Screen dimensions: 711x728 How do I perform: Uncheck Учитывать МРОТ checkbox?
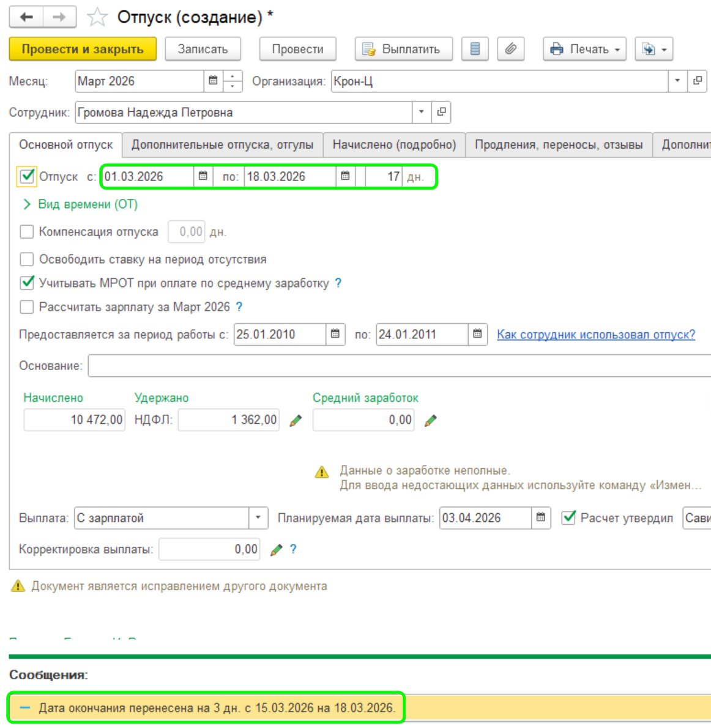coord(27,283)
